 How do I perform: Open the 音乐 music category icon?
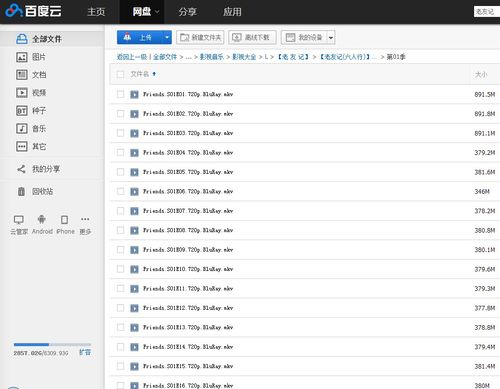coord(22,128)
